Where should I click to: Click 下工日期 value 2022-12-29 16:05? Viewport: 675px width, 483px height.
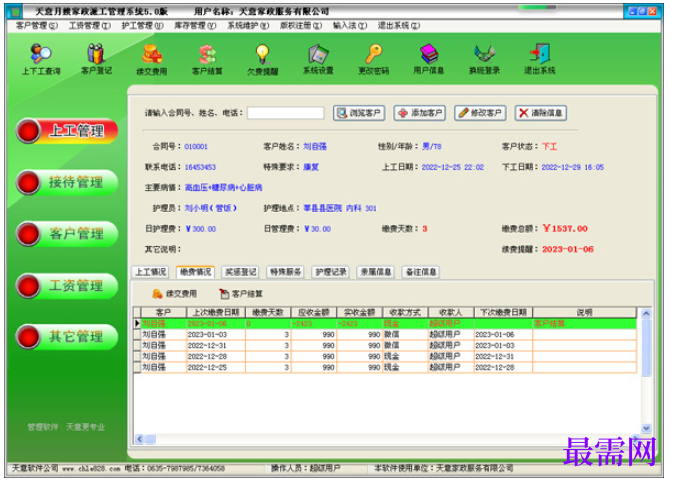pyautogui.click(x=573, y=167)
